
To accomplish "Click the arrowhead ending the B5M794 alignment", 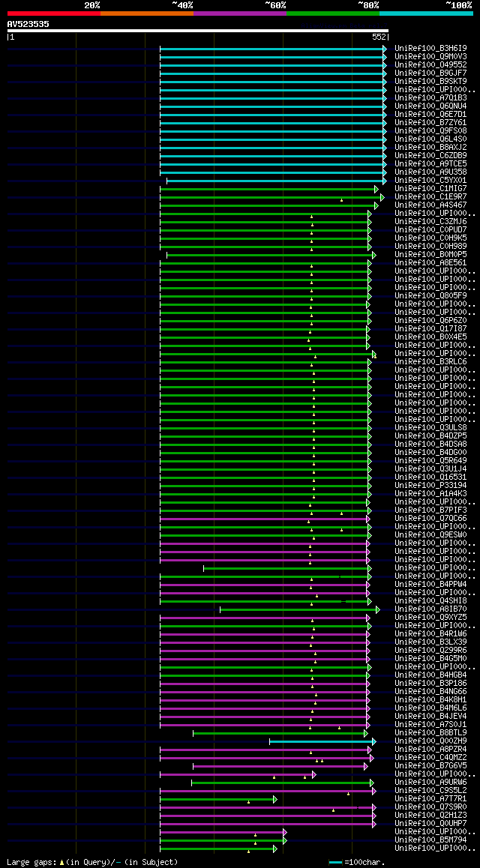I will [285, 840].
